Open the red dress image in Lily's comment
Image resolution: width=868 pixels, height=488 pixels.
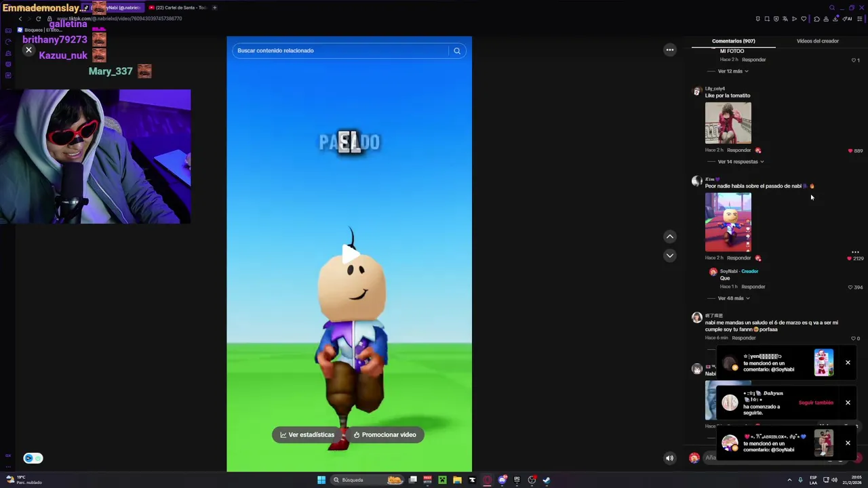[728, 123]
